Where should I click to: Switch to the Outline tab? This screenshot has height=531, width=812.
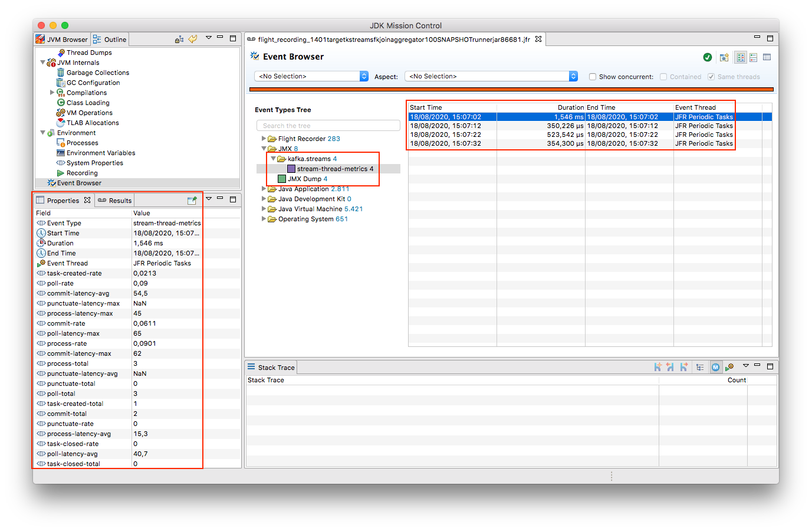[110, 40]
